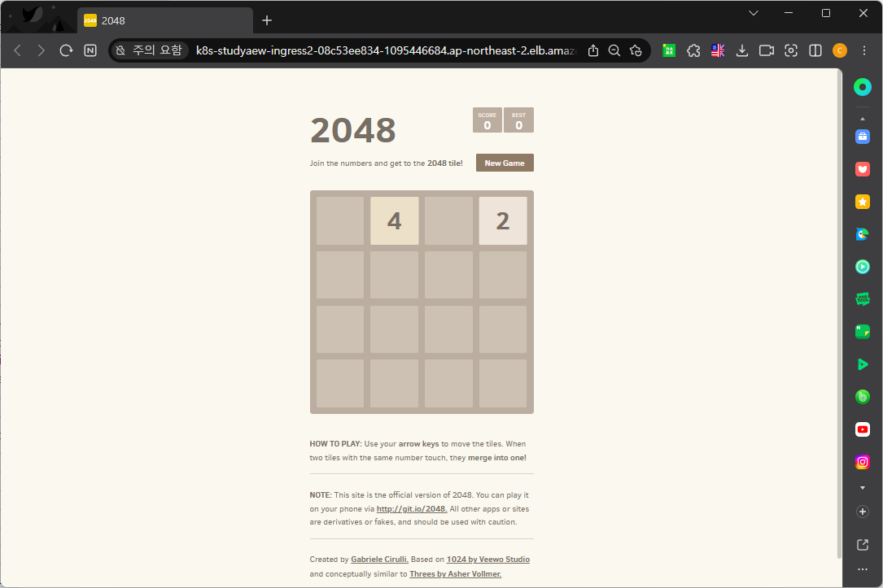Go back using the browser back arrow

(x=17, y=50)
